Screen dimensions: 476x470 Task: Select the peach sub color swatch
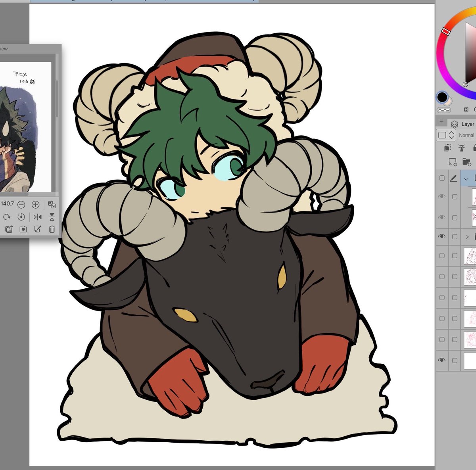(x=448, y=102)
